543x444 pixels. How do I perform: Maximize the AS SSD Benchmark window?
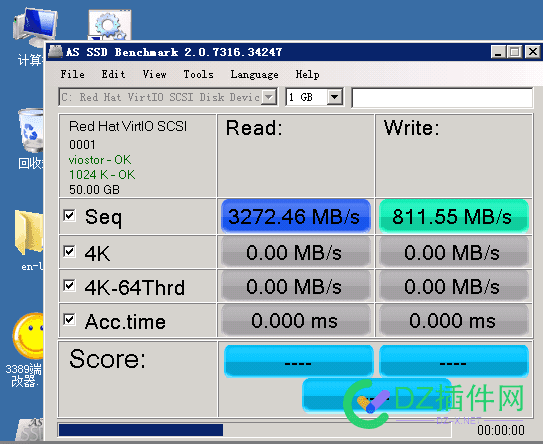tap(515, 52)
